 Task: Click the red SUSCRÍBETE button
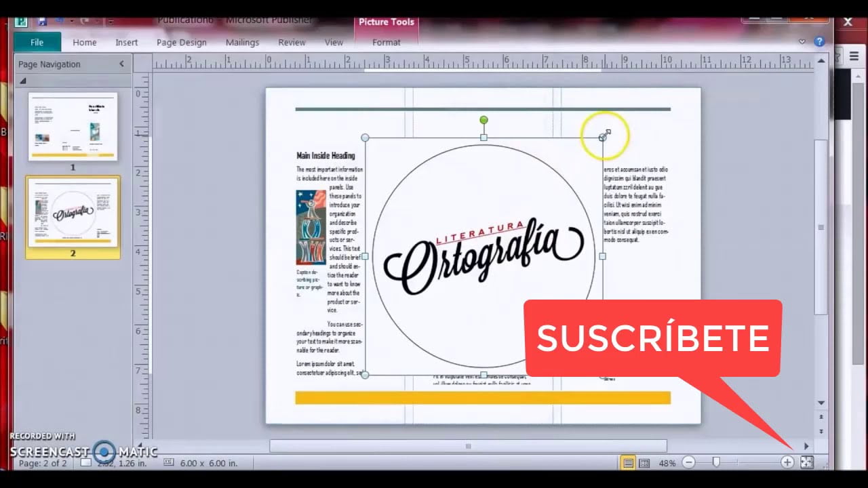tap(653, 338)
